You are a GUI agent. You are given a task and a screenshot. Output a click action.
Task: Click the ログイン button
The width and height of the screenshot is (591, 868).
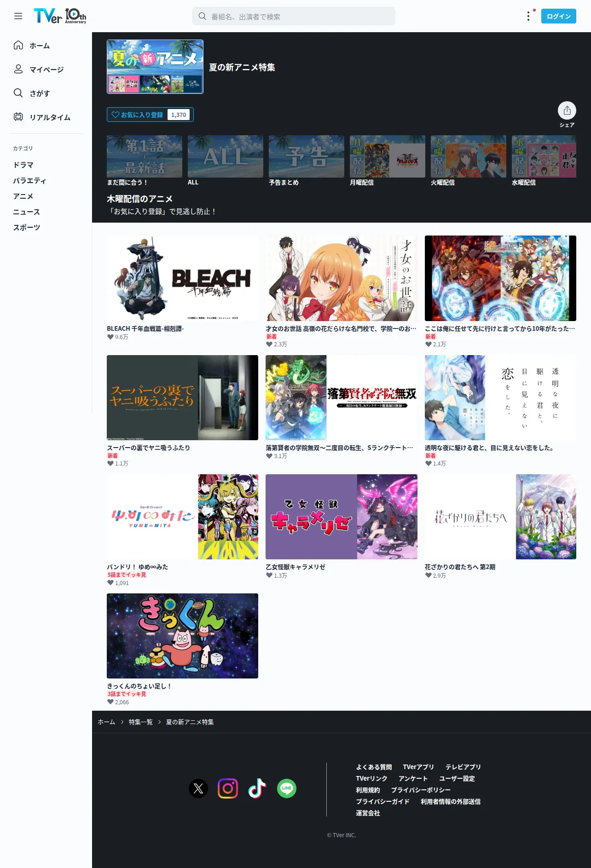coord(559,16)
